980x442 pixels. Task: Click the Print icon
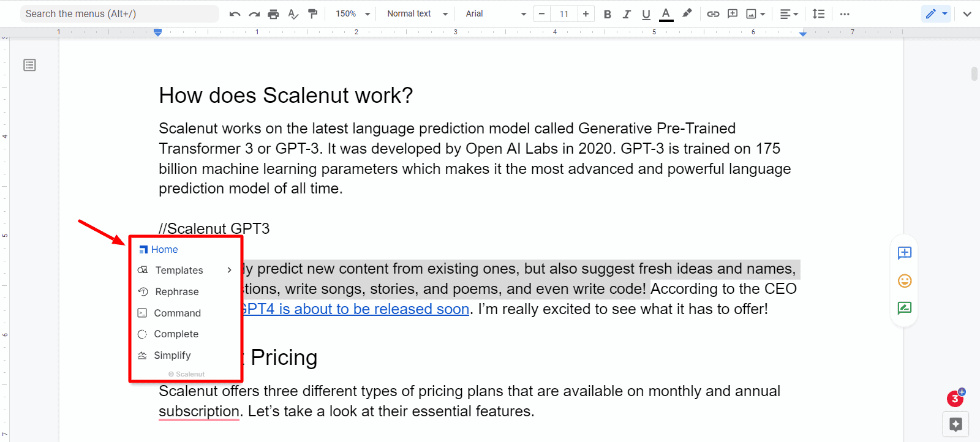click(x=274, y=14)
